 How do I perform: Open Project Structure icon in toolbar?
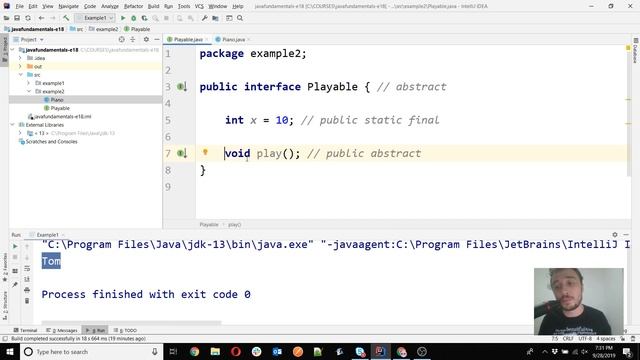click(215, 18)
